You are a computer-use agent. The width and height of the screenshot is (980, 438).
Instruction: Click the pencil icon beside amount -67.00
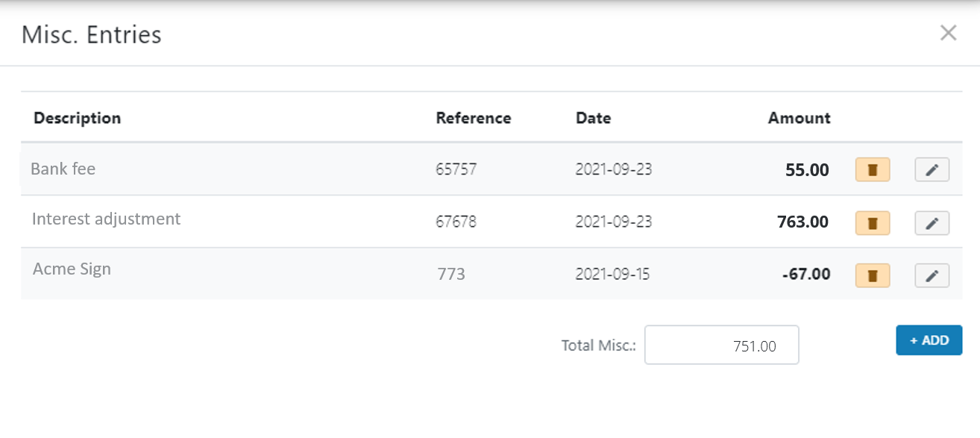coord(932,275)
